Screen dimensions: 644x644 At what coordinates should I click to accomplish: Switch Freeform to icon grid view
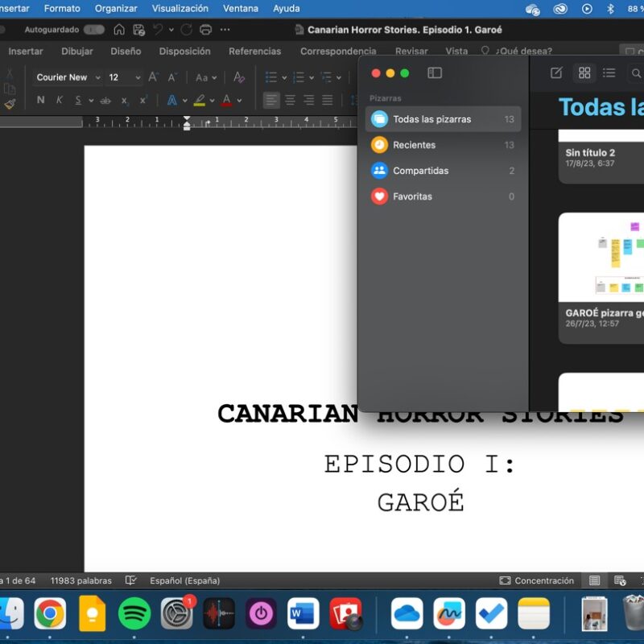click(584, 73)
